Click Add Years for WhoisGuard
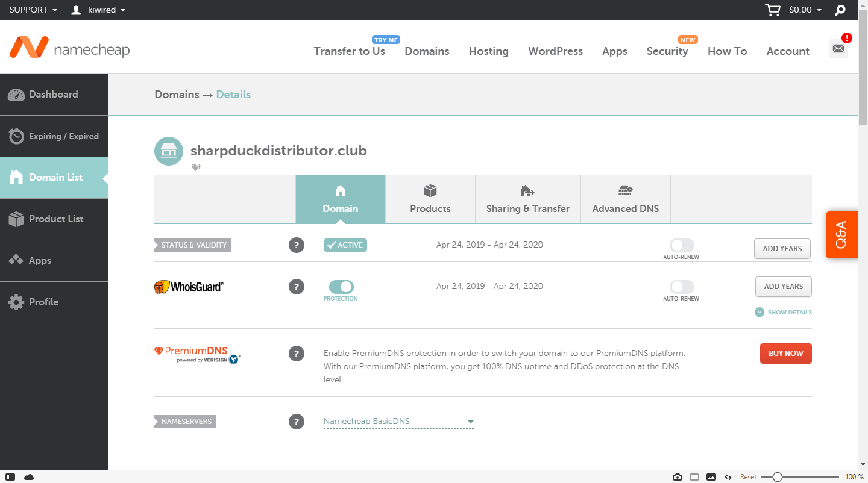 pyautogui.click(x=784, y=287)
